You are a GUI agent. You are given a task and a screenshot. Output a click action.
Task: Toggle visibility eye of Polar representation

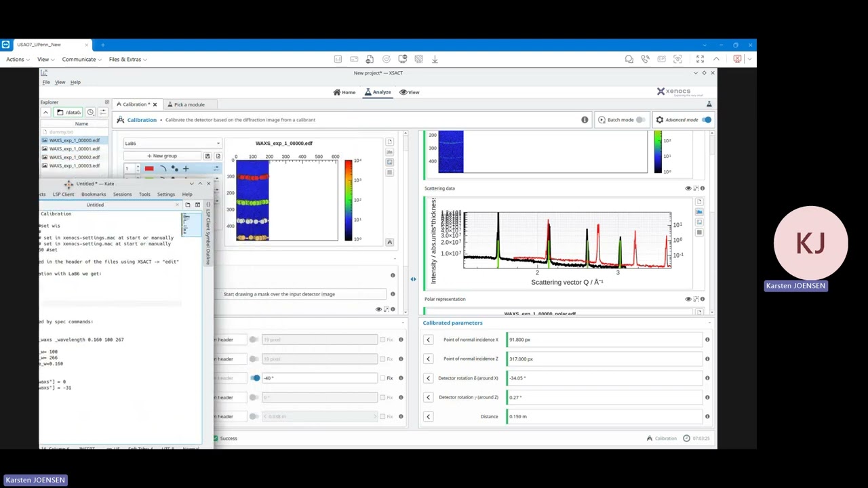(688, 299)
